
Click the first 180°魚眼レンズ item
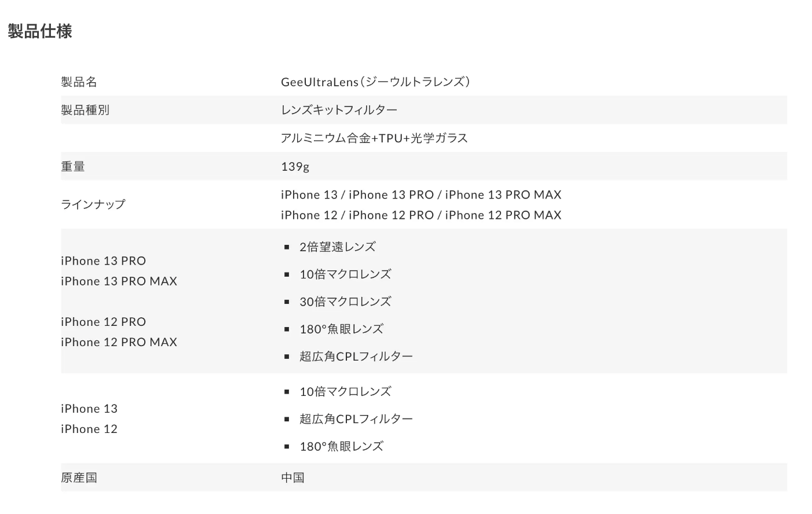pyautogui.click(x=342, y=329)
